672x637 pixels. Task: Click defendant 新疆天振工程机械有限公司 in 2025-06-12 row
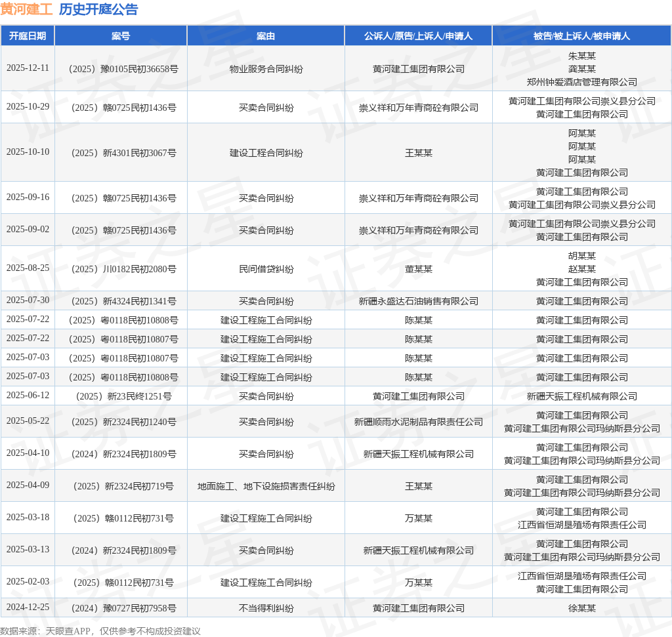[x=581, y=396]
